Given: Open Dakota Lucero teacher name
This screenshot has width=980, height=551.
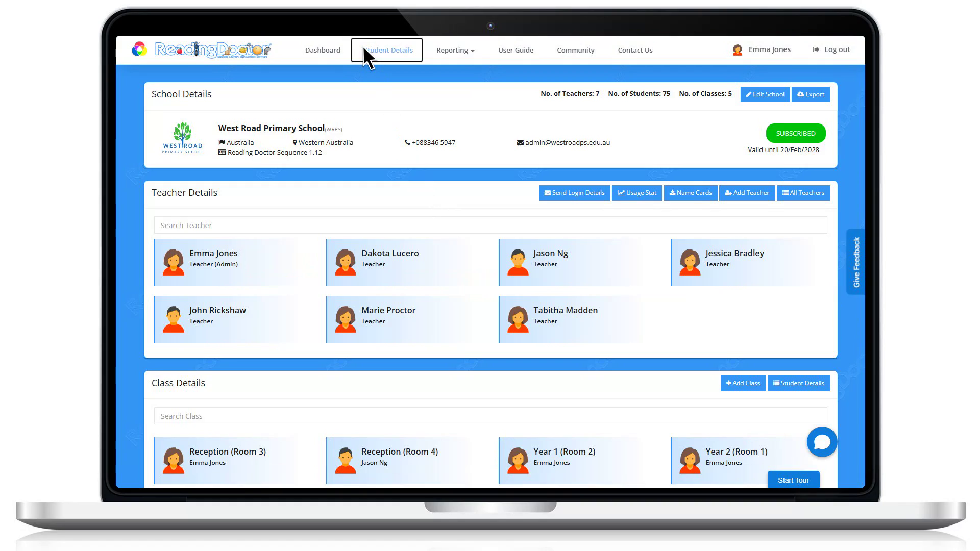Looking at the screenshot, I should click(390, 253).
